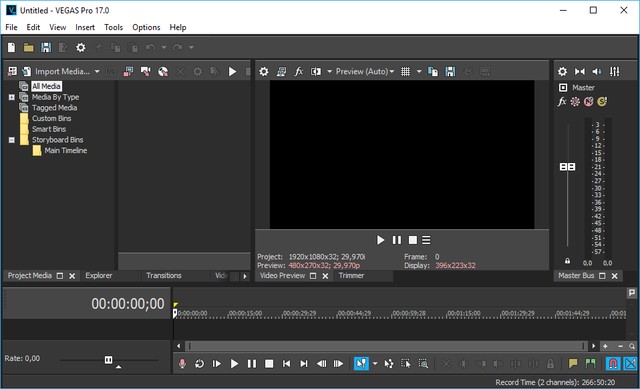Switch to the Trimmer tab
The image size is (640, 389).
click(351, 276)
